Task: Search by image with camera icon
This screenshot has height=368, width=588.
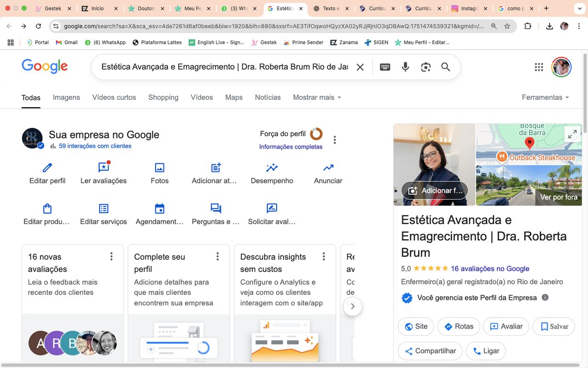Action: [426, 67]
